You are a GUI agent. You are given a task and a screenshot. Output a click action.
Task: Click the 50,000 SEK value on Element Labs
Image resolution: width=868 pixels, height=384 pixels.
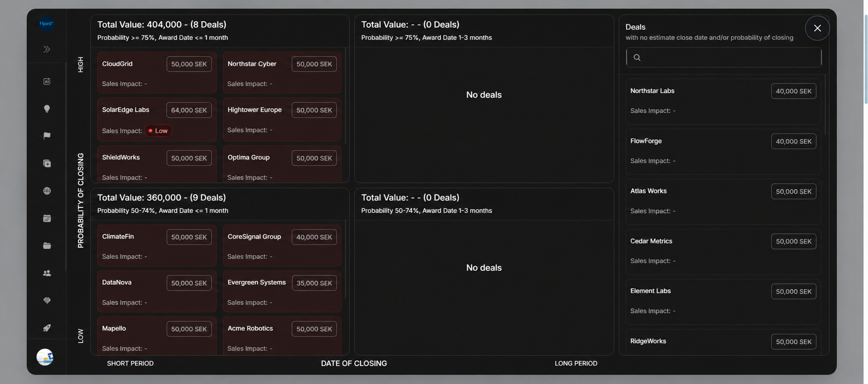794,291
